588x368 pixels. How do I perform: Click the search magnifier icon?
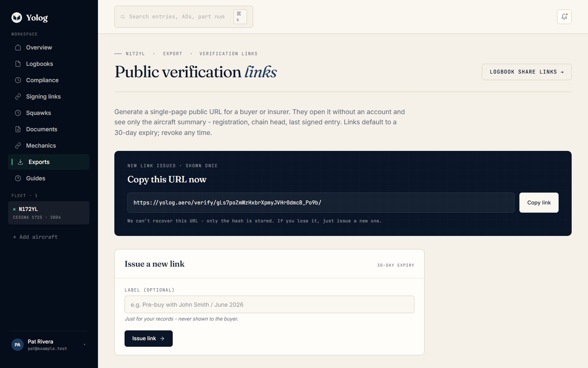click(x=122, y=17)
